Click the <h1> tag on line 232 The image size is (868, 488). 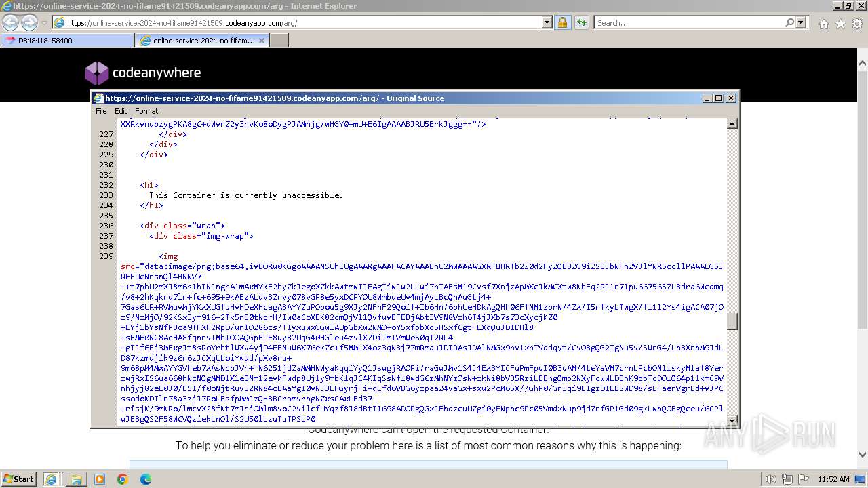click(x=149, y=185)
